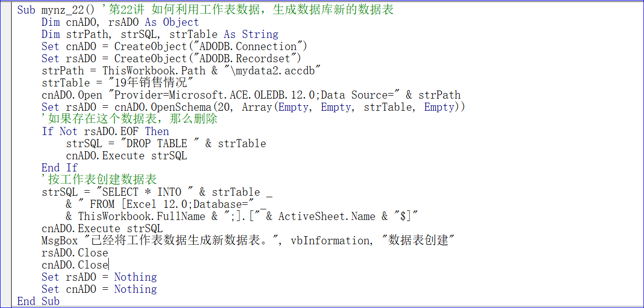
Task: Click the End If line
Action: click(60, 168)
